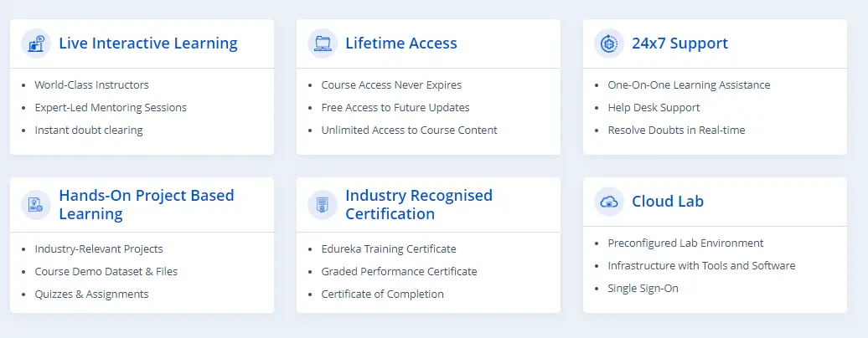Select the Single Sign-On item
The width and height of the screenshot is (868, 338).
pyautogui.click(x=643, y=289)
